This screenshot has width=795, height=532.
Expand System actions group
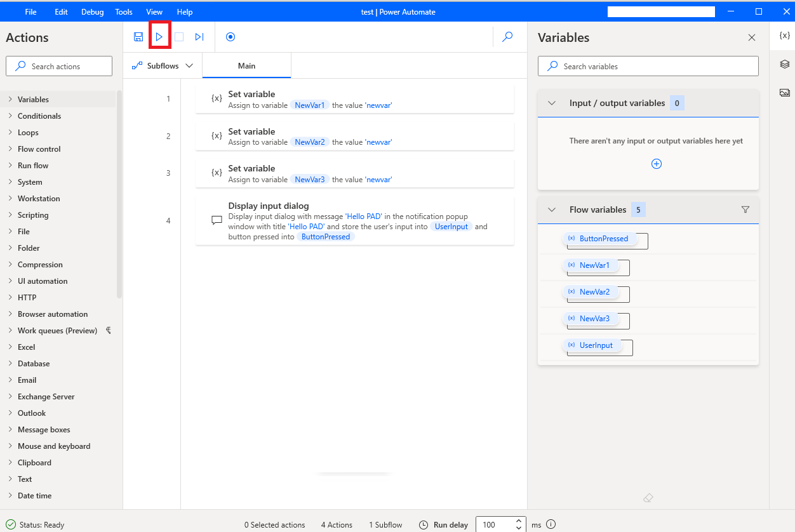coord(10,182)
